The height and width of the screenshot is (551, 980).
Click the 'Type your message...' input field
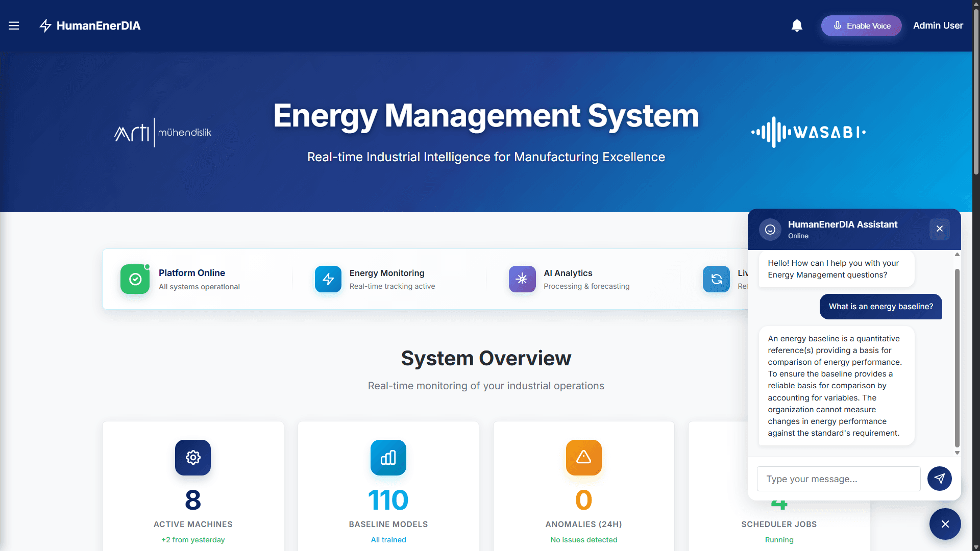coord(838,479)
